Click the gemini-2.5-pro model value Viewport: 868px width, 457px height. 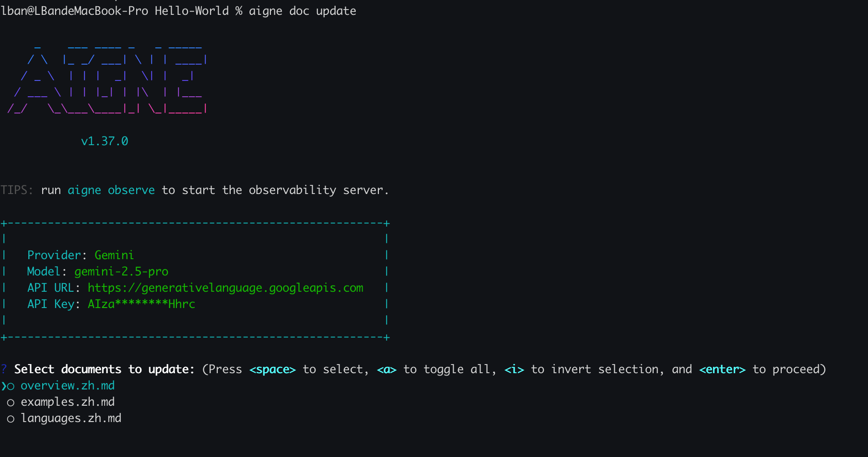point(121,272)
